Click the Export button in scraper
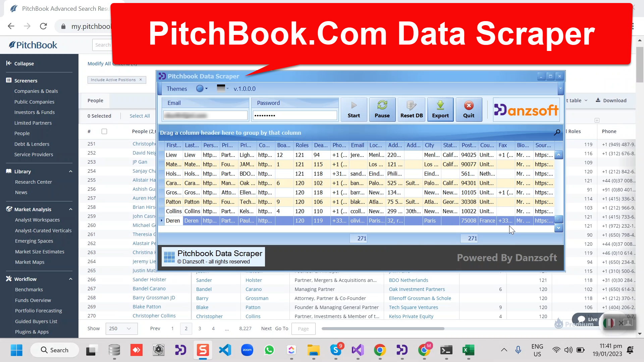 click(440, 109)
